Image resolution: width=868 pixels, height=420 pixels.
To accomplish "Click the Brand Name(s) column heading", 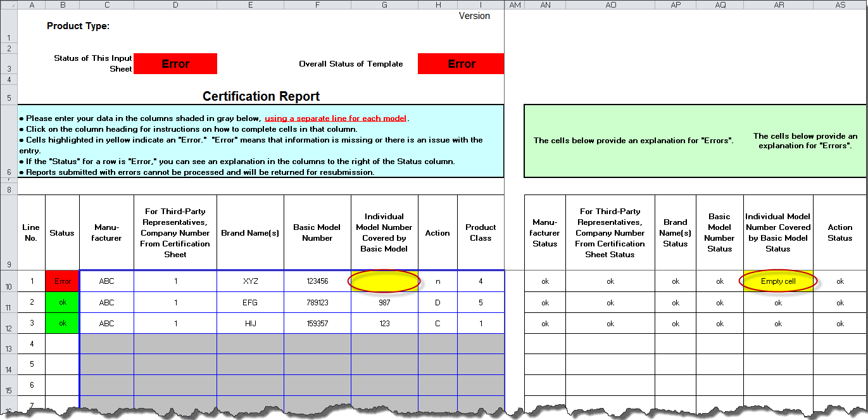I will (250, 233).
